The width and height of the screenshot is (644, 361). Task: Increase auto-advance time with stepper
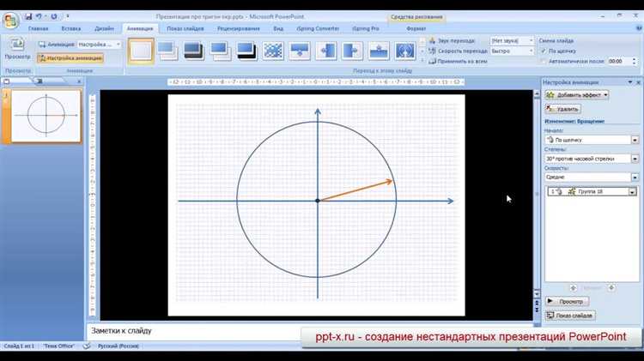coord(635,59)
